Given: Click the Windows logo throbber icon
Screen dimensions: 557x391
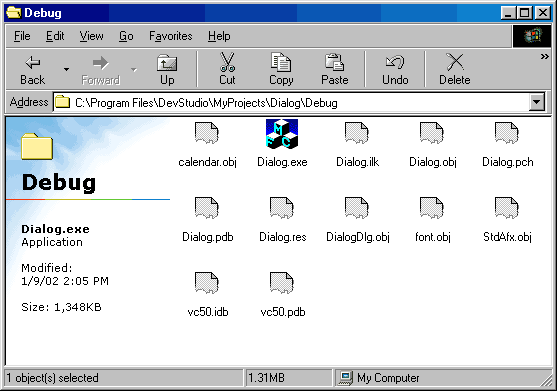Looking at the screenshot, I should (532, 36).
